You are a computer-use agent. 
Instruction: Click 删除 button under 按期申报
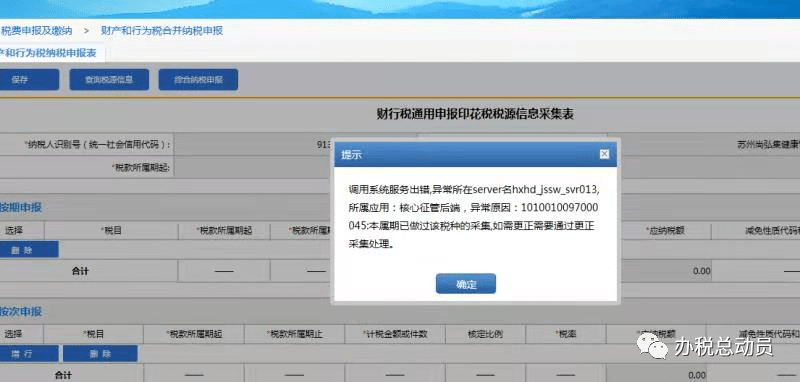tap(28, 250)
